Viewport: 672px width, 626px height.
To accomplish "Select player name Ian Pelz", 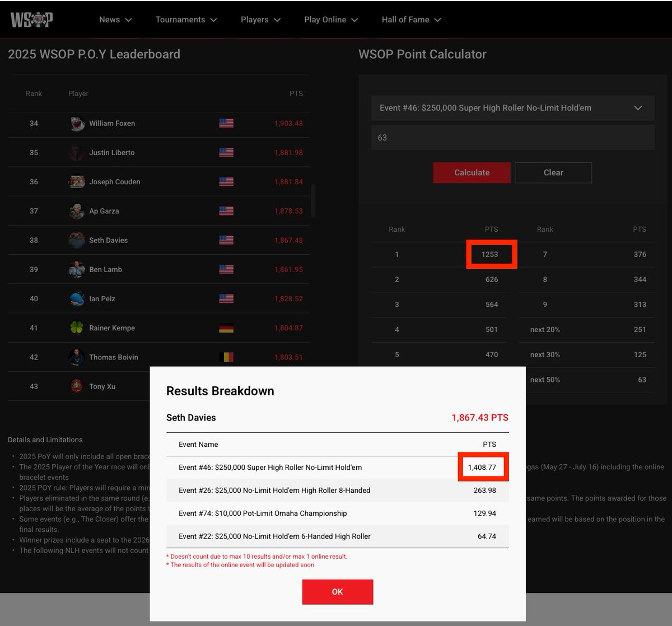I will click(x=102, y=298).
